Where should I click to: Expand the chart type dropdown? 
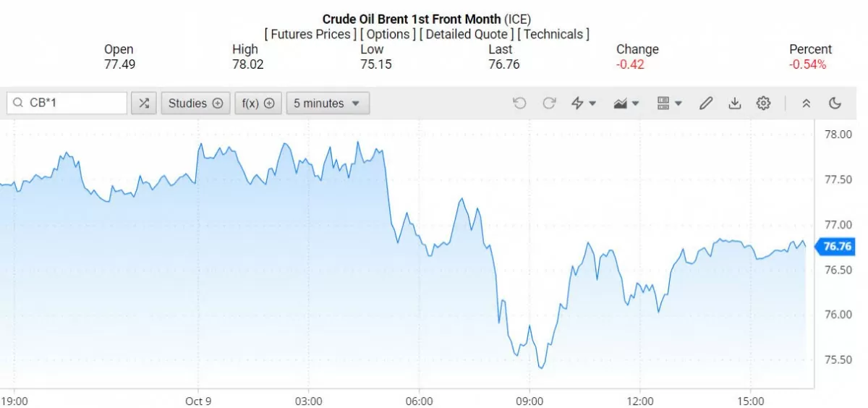click(626, 103)
